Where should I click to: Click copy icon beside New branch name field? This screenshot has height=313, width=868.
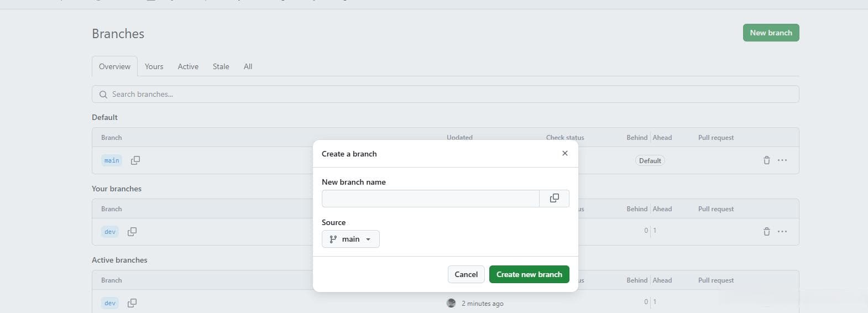[x=554, y=199]
